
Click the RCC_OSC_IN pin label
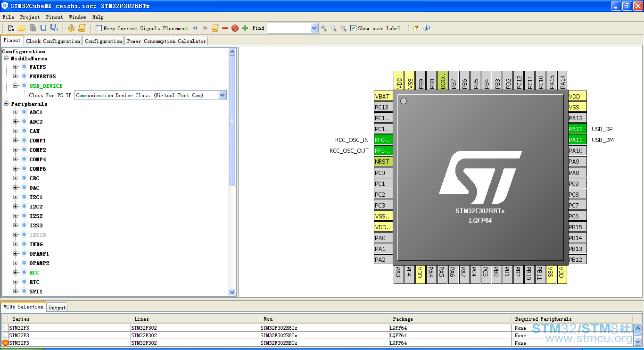[352, 140]
